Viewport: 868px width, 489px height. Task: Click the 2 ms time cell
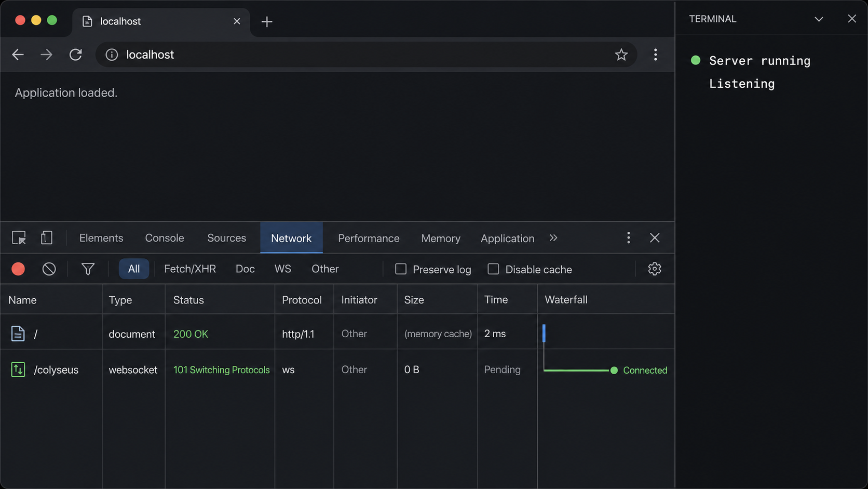495,334
